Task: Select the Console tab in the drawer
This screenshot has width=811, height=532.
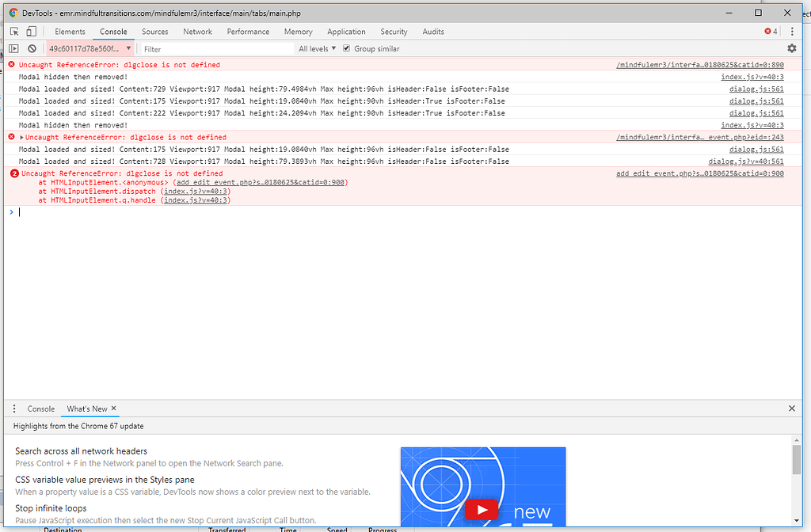Action: [40, 408]
